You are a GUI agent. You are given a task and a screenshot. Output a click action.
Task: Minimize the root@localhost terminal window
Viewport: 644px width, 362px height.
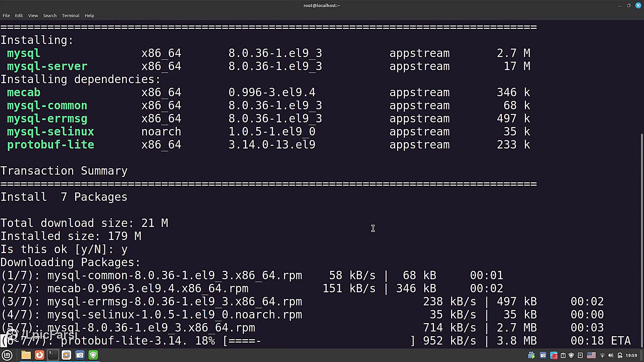(619, 5)
